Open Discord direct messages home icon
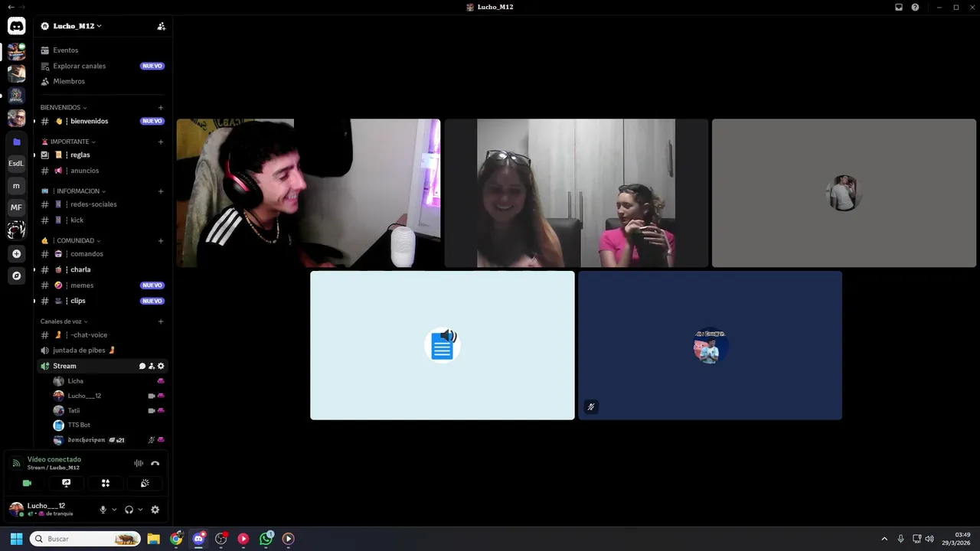 click(x=16, y=26)
